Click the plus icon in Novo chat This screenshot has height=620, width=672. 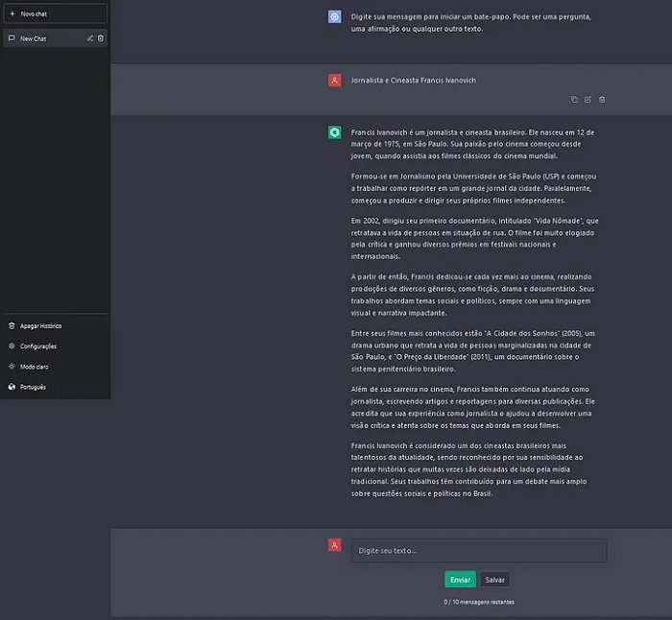click(12, 13)
